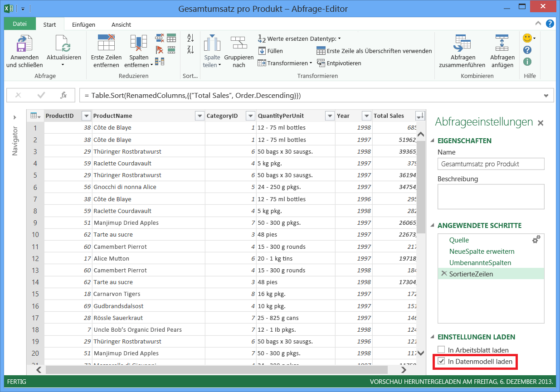Open the Year column filter dropdown

[x=366, y=116]
